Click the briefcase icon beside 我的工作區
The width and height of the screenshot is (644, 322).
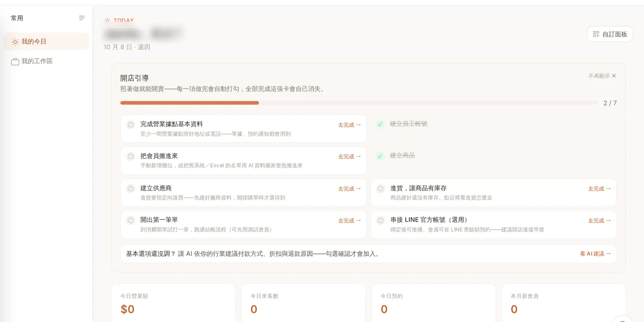[x=15, y=62]
